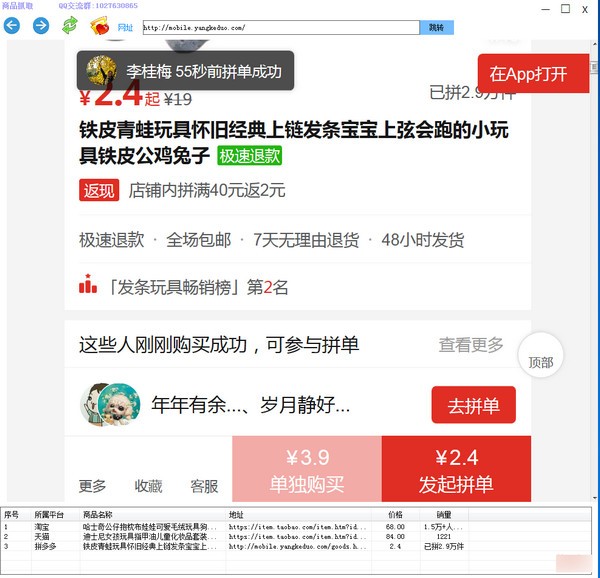600x578 pixels.
Task: Click the URL address input field
Action: pos(280,28)
